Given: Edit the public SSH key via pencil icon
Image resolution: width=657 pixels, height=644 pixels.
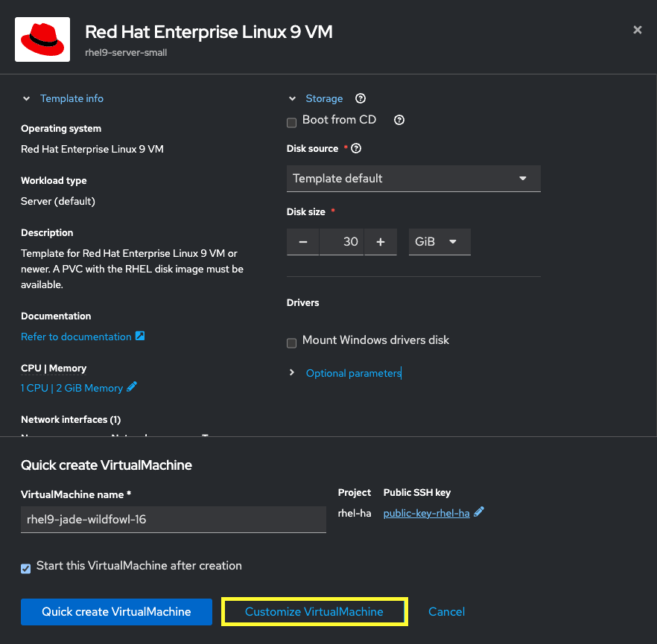Looking at the screenshot, I should click(477, 512).
